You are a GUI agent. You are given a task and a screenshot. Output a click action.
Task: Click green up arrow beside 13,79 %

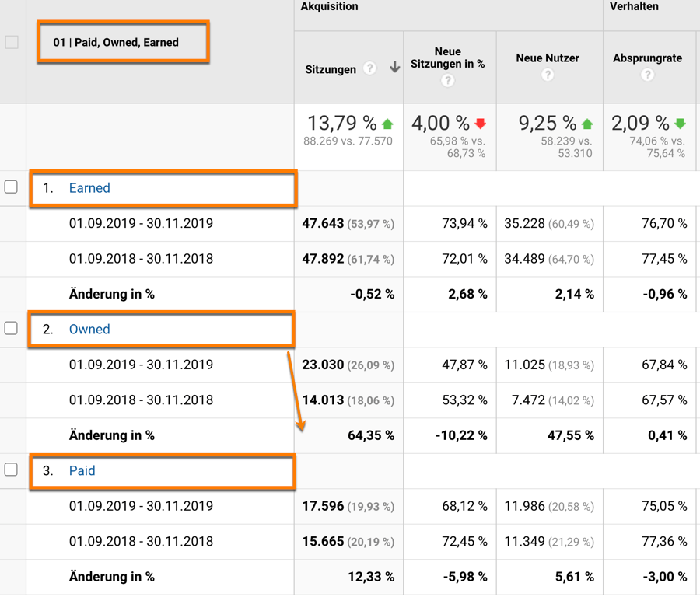click(x=387, y=124)
